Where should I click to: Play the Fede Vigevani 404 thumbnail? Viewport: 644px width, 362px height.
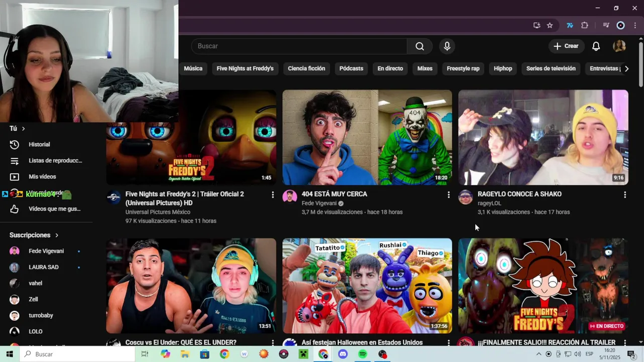(367, 137)
